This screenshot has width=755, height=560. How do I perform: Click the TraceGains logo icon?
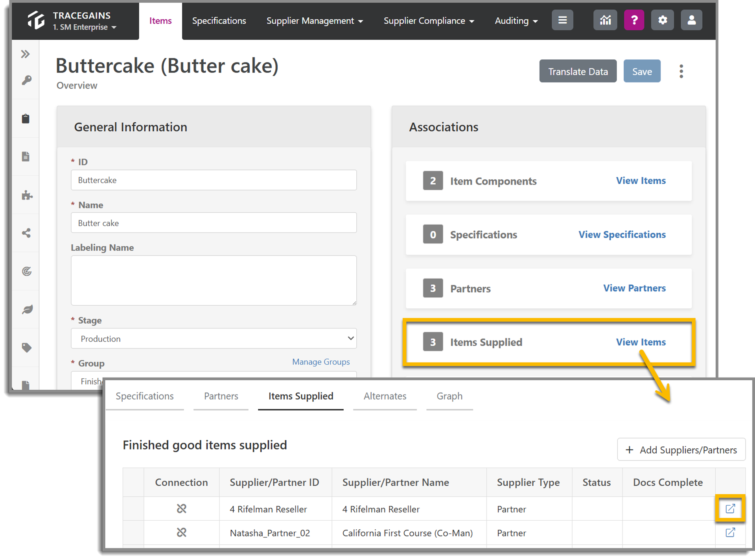36,20
